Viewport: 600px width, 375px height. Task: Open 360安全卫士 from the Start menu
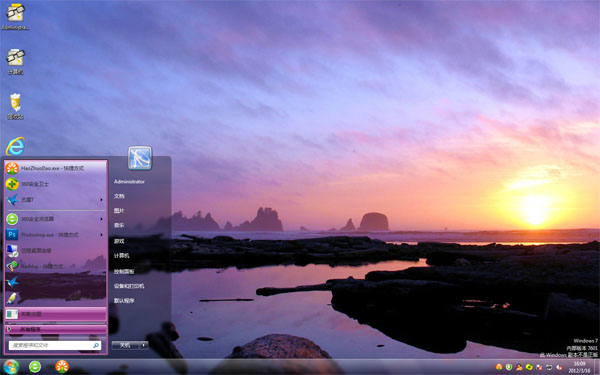(x=56, y=184)
